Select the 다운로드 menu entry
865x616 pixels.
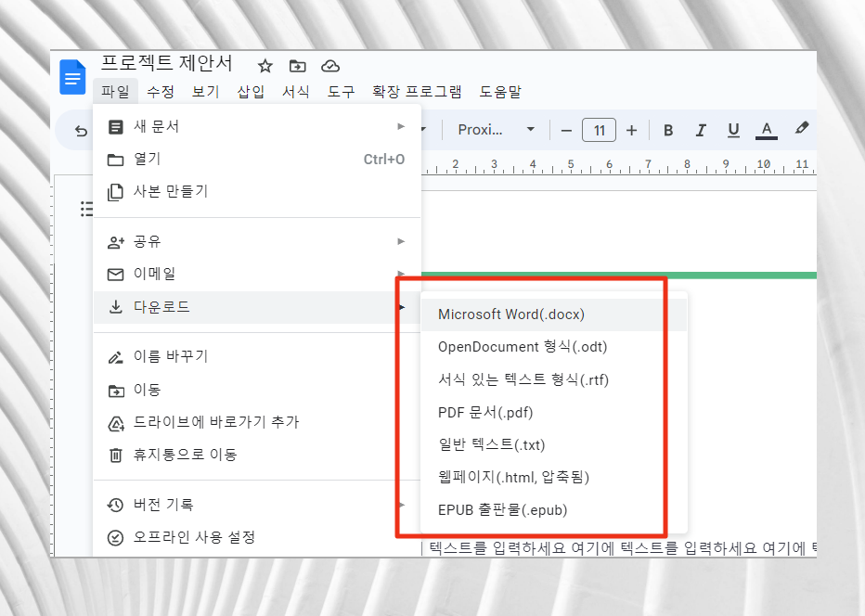[257, 307]
